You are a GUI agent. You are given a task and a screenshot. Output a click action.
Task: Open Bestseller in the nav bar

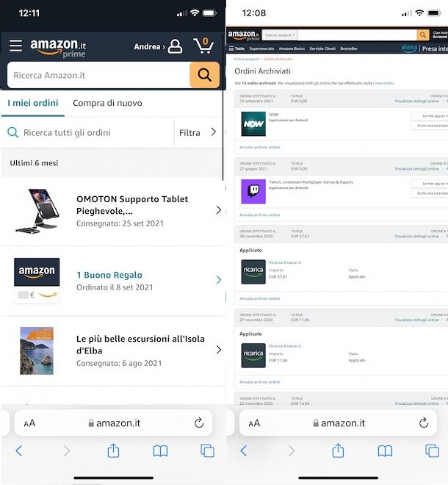click(349, 48)
